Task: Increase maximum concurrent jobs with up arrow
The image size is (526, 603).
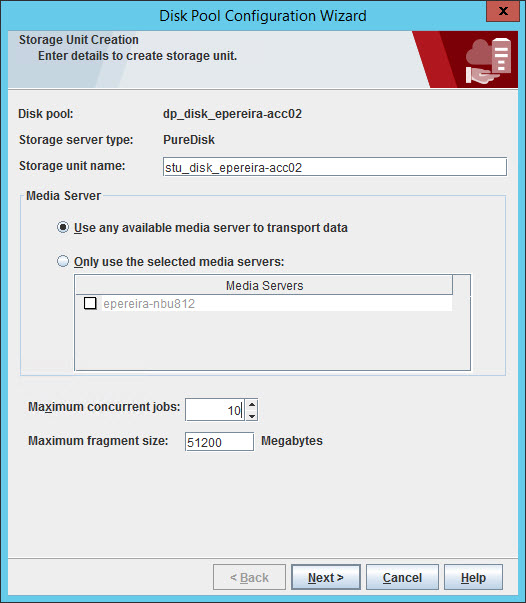Action: (252, 405)
